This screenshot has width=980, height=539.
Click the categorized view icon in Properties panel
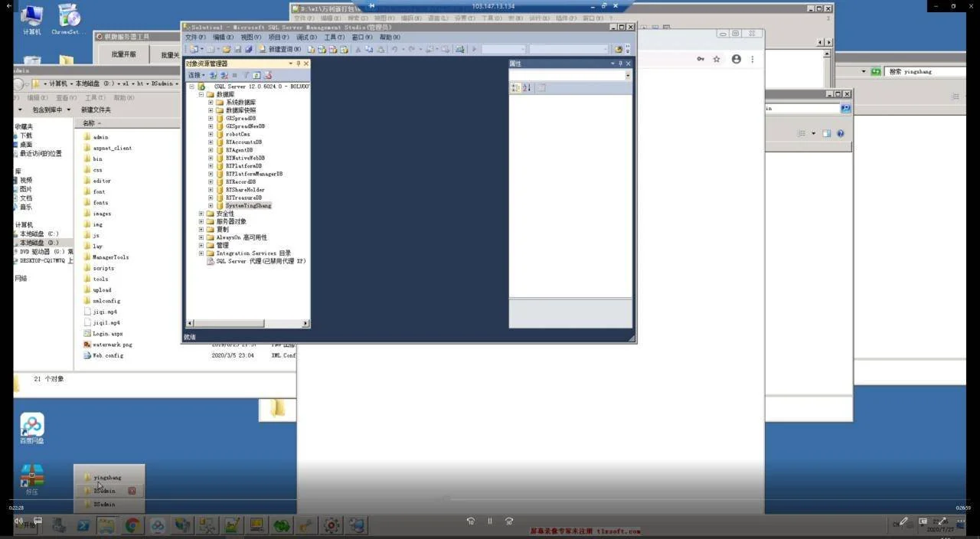pyautogui.click(x=515, y=88)
